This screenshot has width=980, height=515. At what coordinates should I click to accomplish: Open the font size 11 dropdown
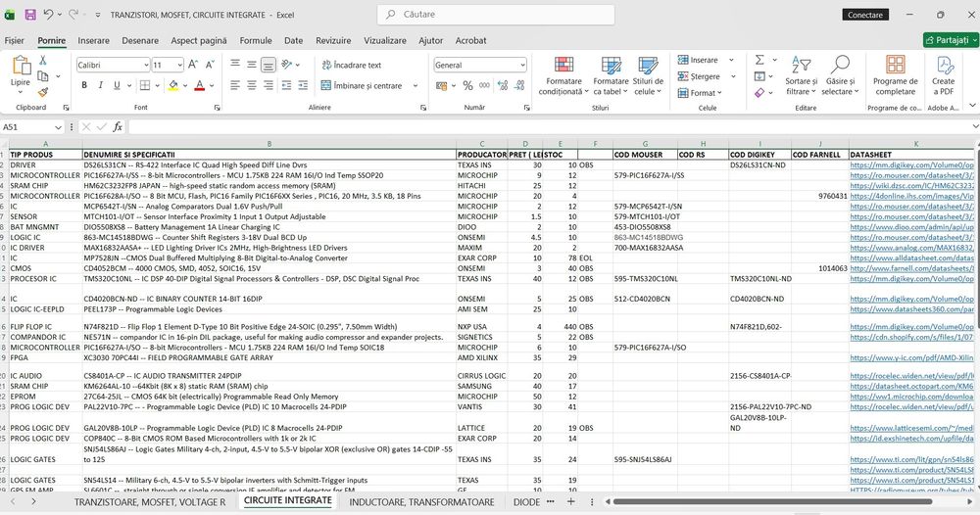pos(179,65)
